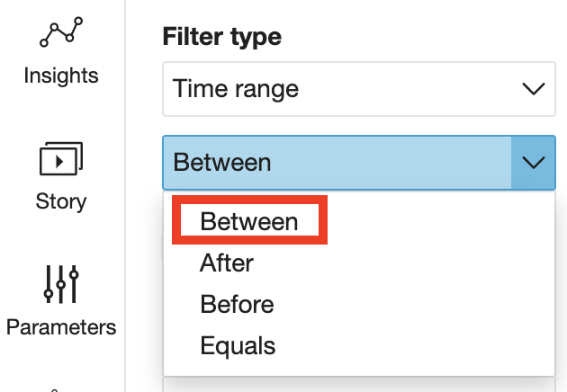The image size is (567, 392).
Task: Click the Time range text in dropdown
Action: pyautogui.click(x=236, y=89)
